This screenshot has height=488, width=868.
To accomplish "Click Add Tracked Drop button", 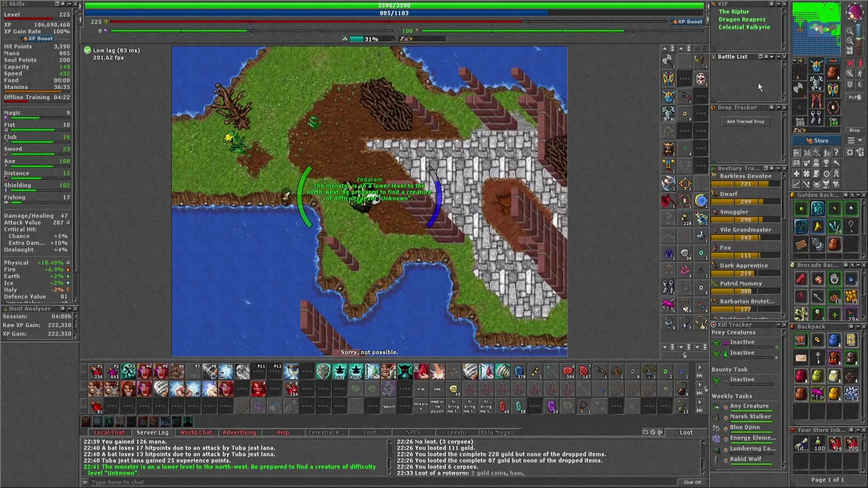I will click(x=745, y=121).
